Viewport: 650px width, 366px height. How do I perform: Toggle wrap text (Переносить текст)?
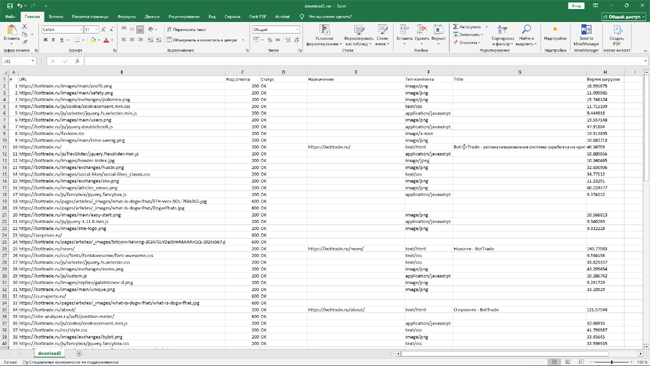click(x=187, y=29)
